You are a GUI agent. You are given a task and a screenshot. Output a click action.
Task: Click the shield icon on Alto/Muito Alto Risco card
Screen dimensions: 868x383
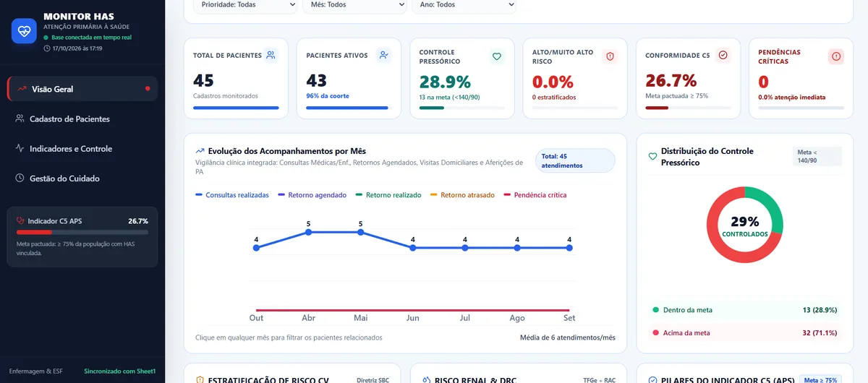tap(610, 56)
